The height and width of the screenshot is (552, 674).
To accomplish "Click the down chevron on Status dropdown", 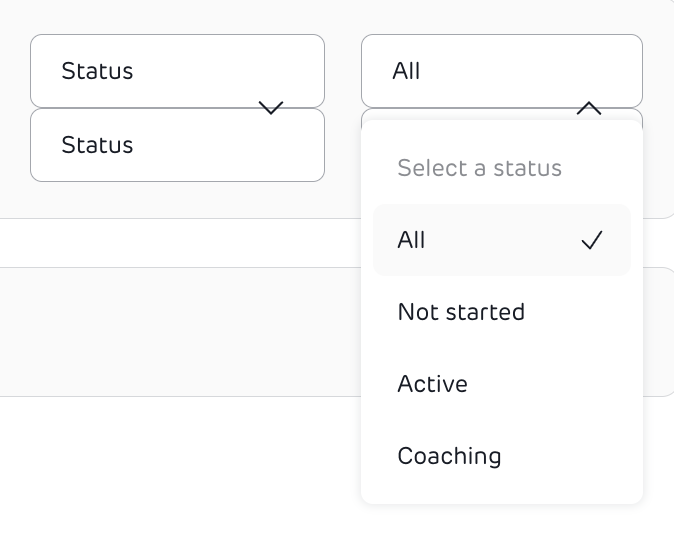I will tap(271, 108).
